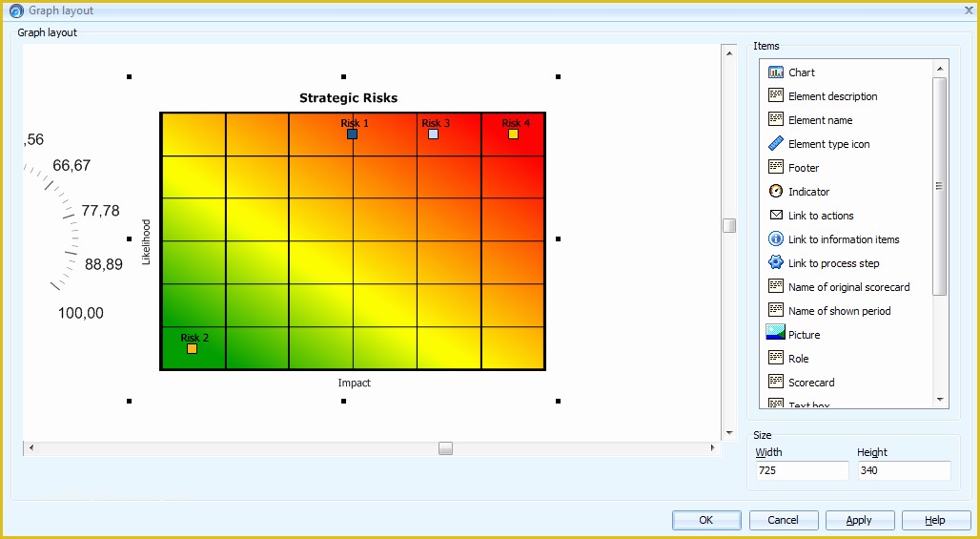Viewport: 980px width, 539px height.
Task: Click the canvas vertical scroll-up arrow
Action: (728, 53)
